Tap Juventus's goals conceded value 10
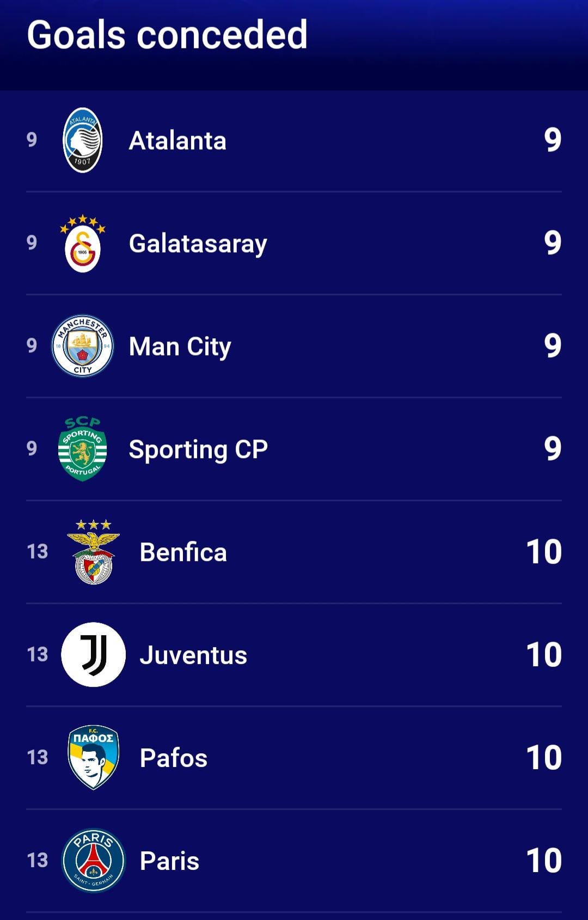Viewport: 588px width, 920px height. coord(543,654)
